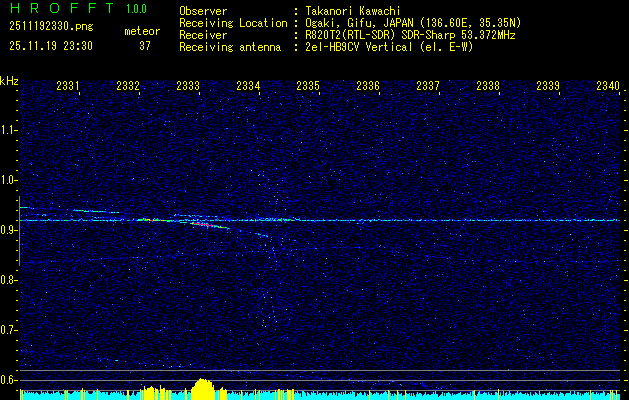Click time marker 2340

point(608,85)
